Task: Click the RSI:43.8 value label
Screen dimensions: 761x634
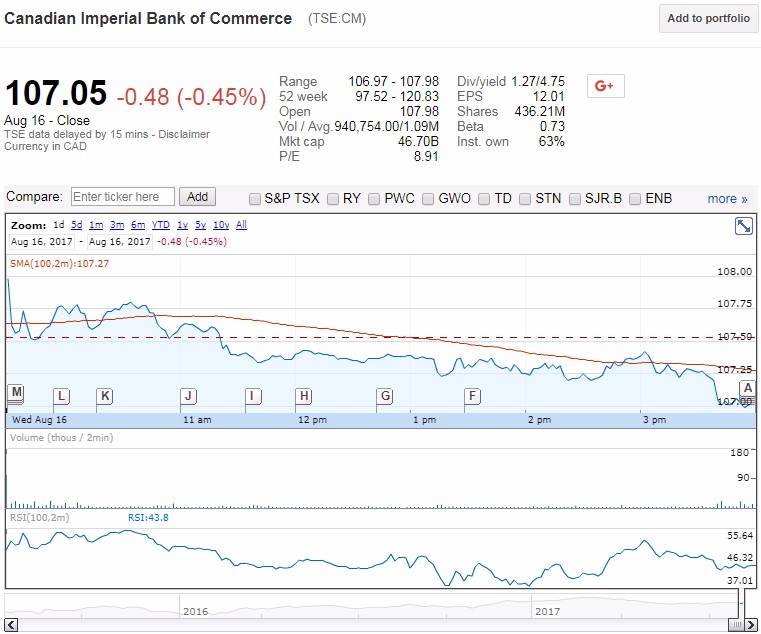Action: (x=148, y=517)
